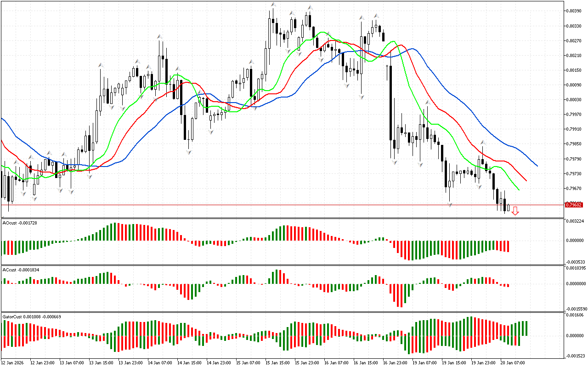This screenshot has width=588, height=368.
Task: Click the horizontal bid price line
Action: point(276,205)
